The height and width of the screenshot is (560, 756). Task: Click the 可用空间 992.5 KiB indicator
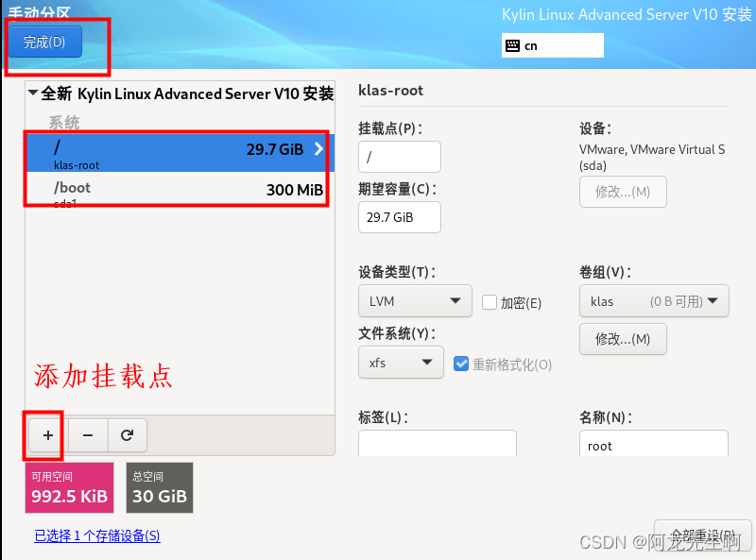(69, 487)
